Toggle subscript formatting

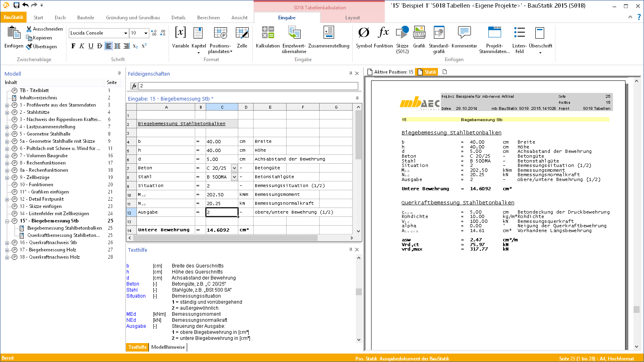pos(135,46)
